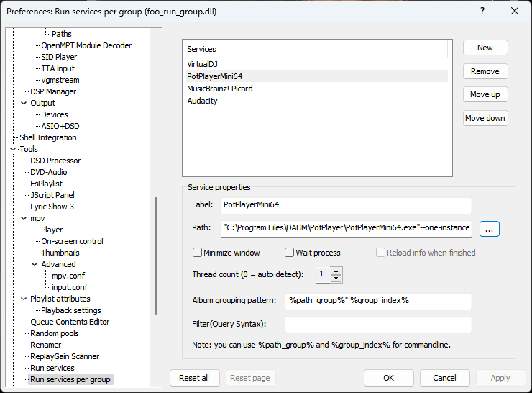Open DSD Processor page
532x393 pixels.
pos(55,161)
